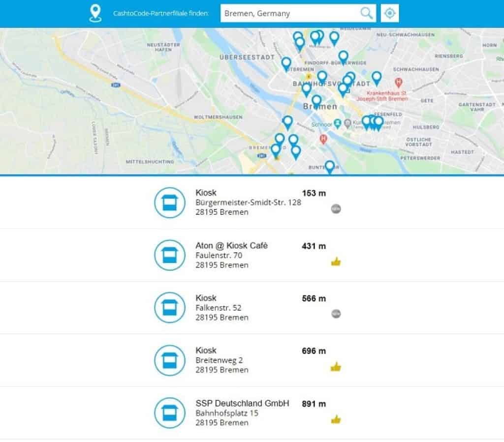Click map pin right of Bahnhofsvorstadt label
This screenshot has width=504, height=442.
click(x=377, y=78)
